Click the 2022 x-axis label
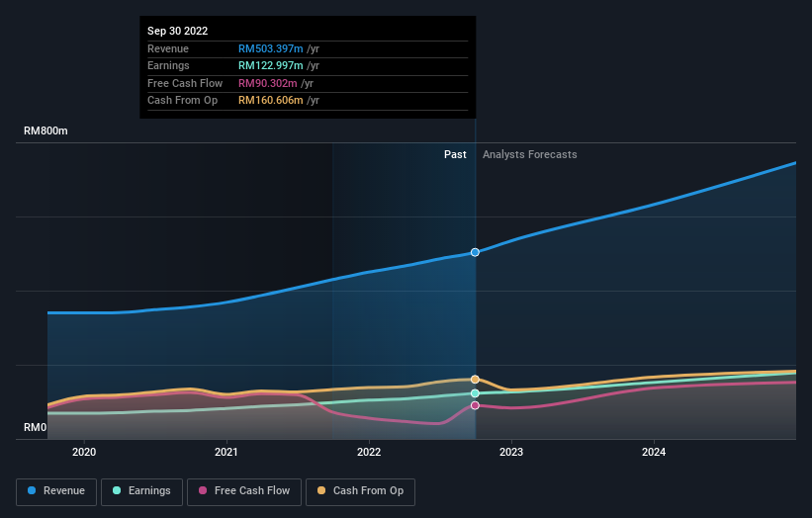 (369, 452)
